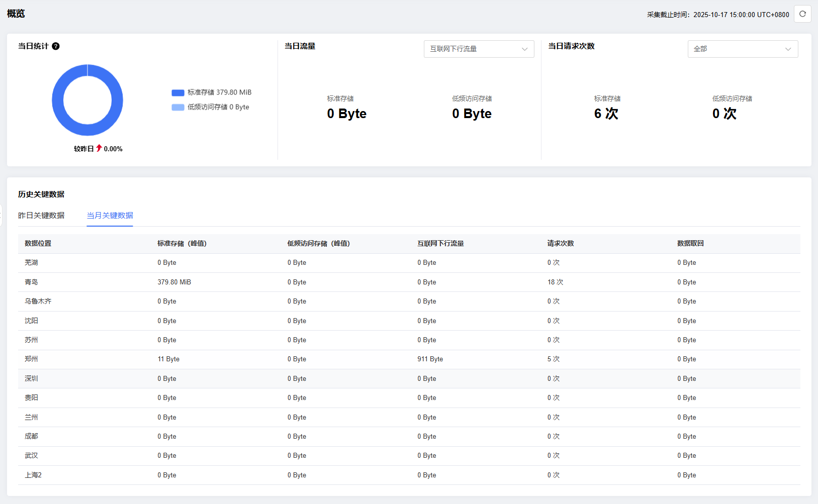Screen dimensions: 818x504
Task: Select the 郑州 row location cell
Action: (31, 359)
